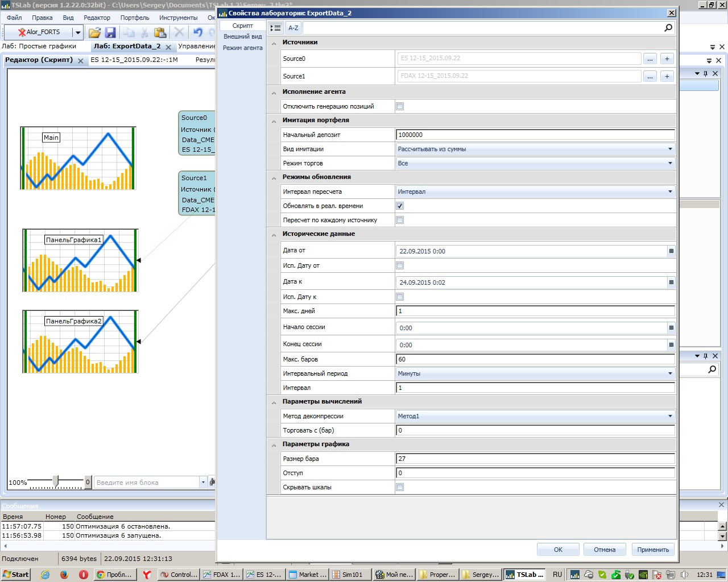The height and width of the screenshot is (582, 728).
Task: Click the zoom slider handle at 100%
Action: point(56,482)
